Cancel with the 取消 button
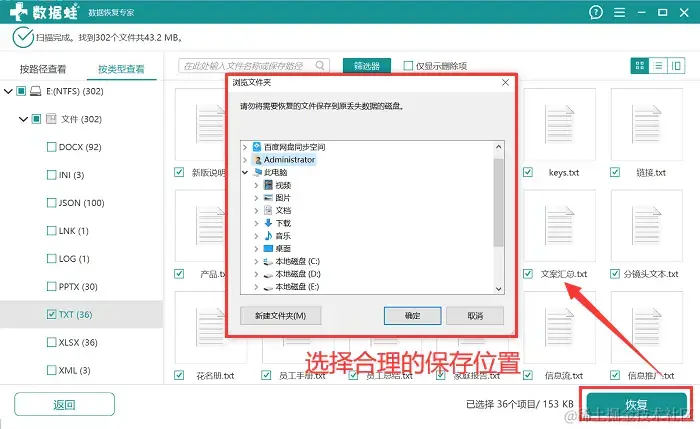The height and width of the screenshot is (429, 700). click(x=475, y=316)
